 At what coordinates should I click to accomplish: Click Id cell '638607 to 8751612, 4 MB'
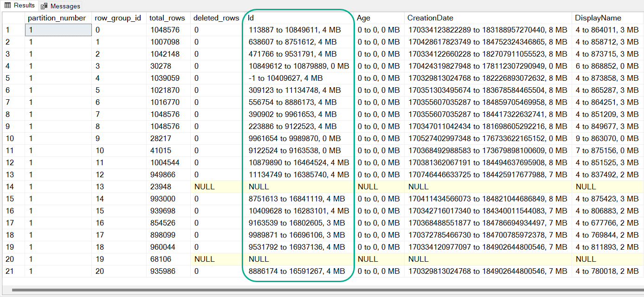(300, 42)
